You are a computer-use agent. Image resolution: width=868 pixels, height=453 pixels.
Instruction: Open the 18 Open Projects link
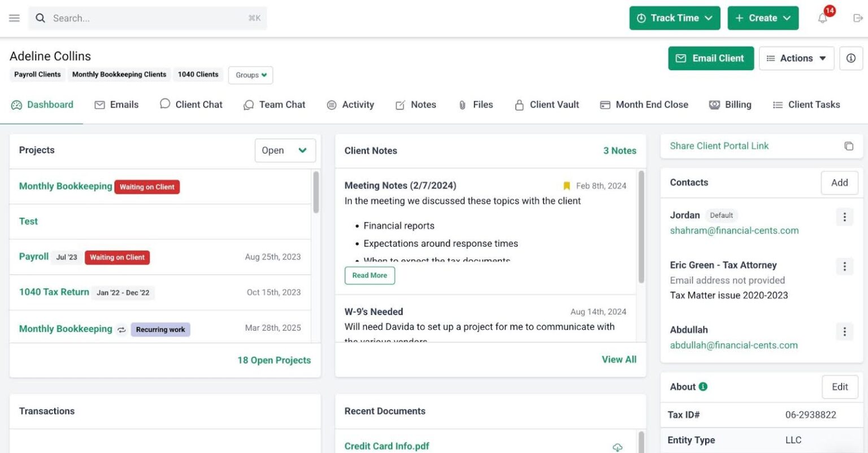[274, 360]
